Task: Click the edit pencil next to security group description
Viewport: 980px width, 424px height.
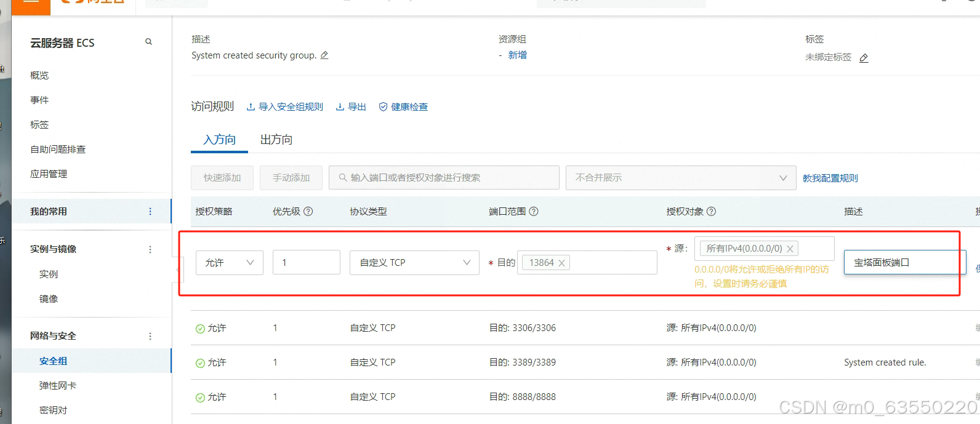Action: coord(324,55)
